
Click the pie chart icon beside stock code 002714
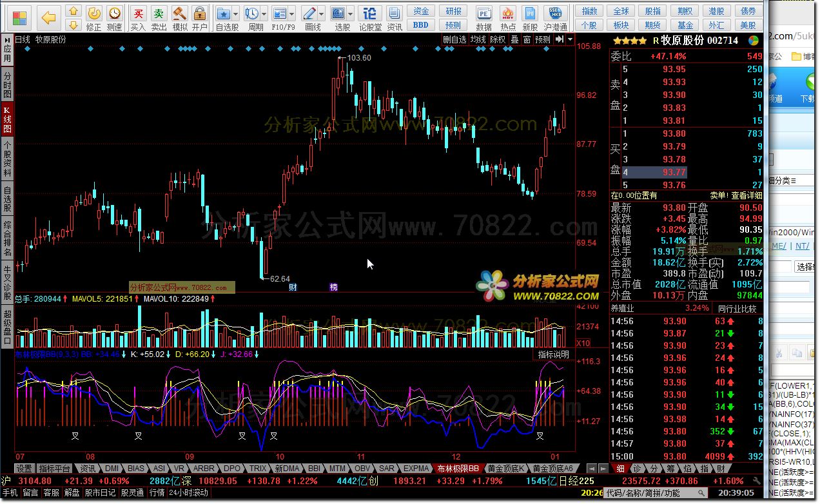coord(753,41)
